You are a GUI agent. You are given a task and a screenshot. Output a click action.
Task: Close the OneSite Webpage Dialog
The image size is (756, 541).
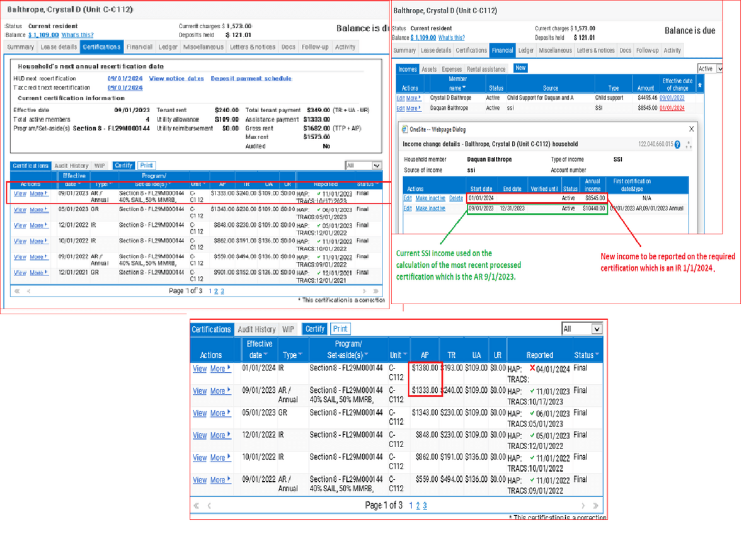coord(690,128)
